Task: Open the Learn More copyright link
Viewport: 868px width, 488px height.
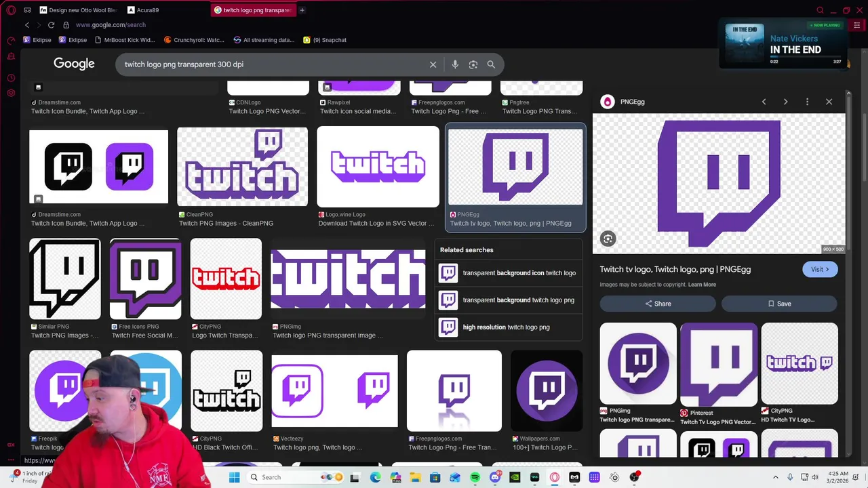Action: pyautogui.click(x=702, y=285)
